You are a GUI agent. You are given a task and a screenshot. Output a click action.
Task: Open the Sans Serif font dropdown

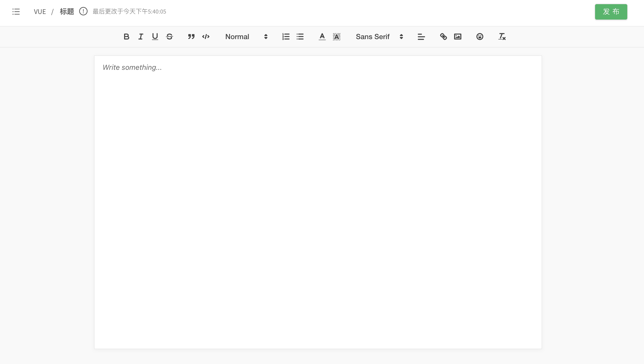pos(380,37)
